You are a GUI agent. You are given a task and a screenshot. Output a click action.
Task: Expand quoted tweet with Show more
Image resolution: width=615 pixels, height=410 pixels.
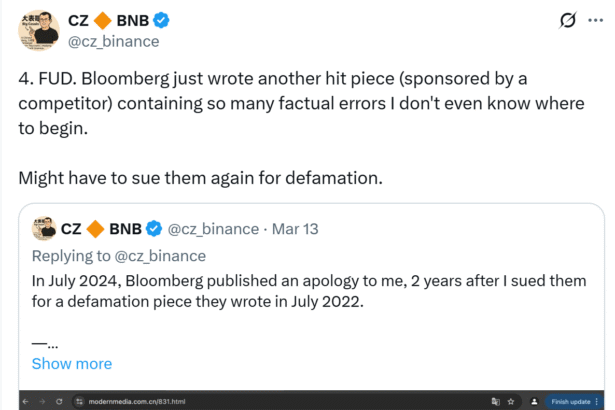[x=72, y=363]
